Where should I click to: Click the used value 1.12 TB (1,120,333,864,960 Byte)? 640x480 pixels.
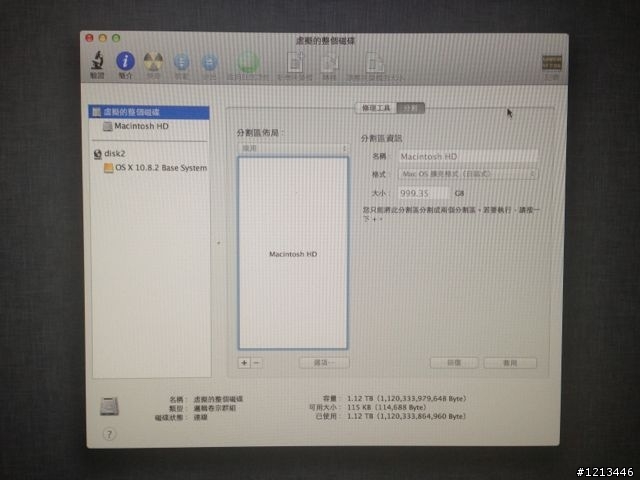(407, 416)
